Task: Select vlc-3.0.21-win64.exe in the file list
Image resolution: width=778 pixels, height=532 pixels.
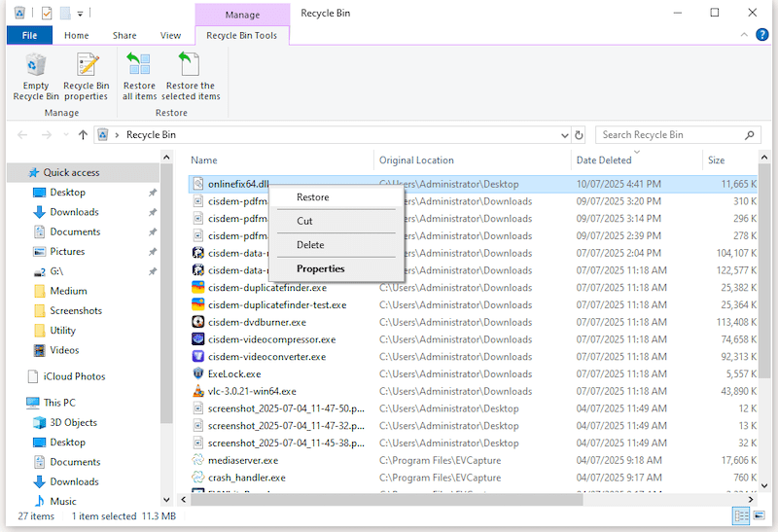Action: [252, 391]
